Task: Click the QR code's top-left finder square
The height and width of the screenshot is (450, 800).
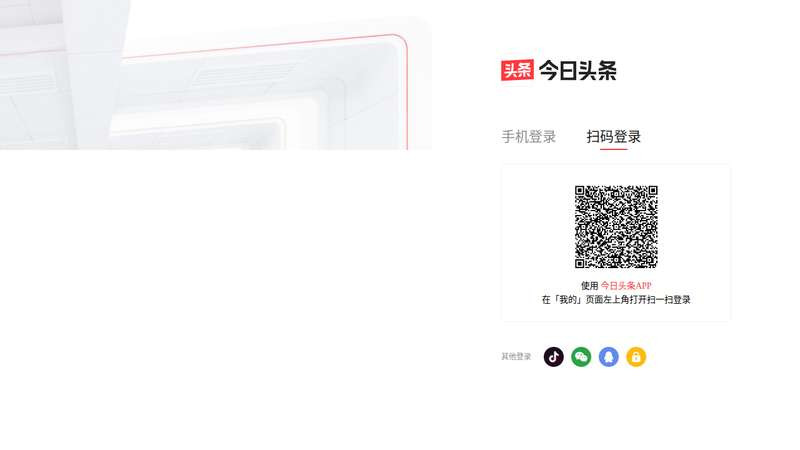Action: [x=580, y=190]
